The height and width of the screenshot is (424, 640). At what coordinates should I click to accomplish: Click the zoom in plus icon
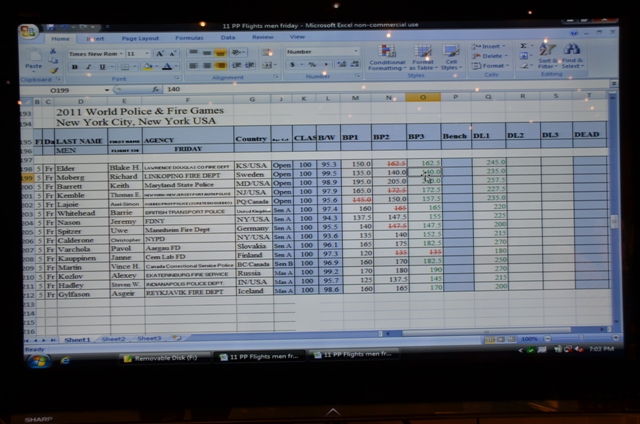pos(616,337)
